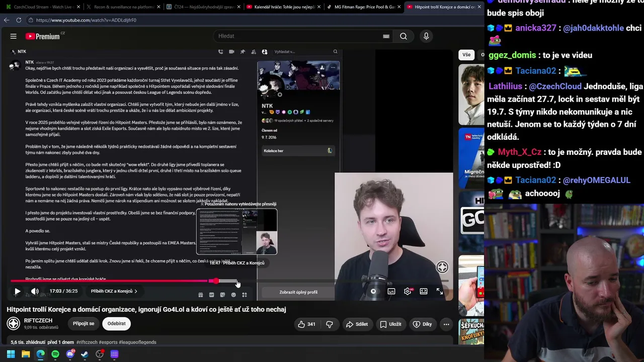Open the #riftczech hashtag
644x362 pixels.
coord(87,342)
